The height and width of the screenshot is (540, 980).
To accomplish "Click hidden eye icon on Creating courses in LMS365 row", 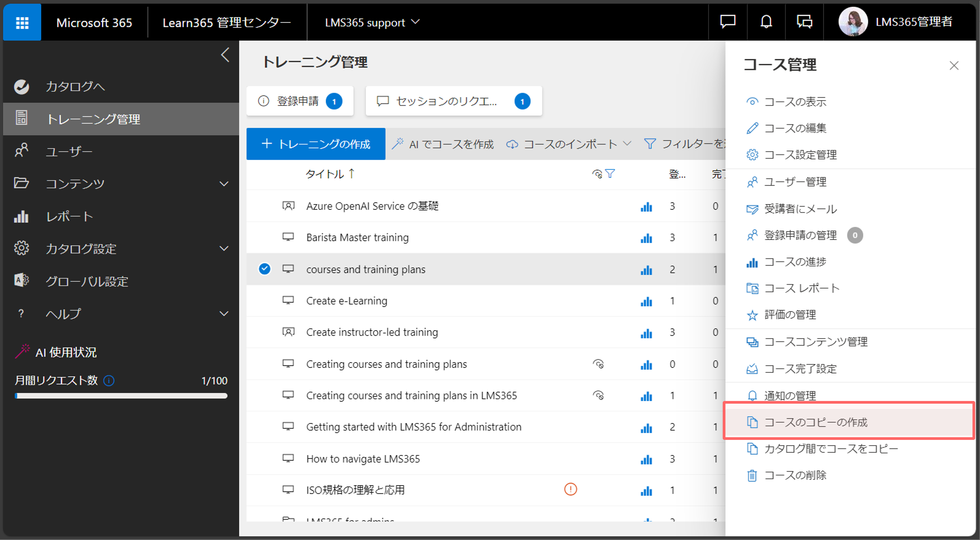I will point(598,395).
